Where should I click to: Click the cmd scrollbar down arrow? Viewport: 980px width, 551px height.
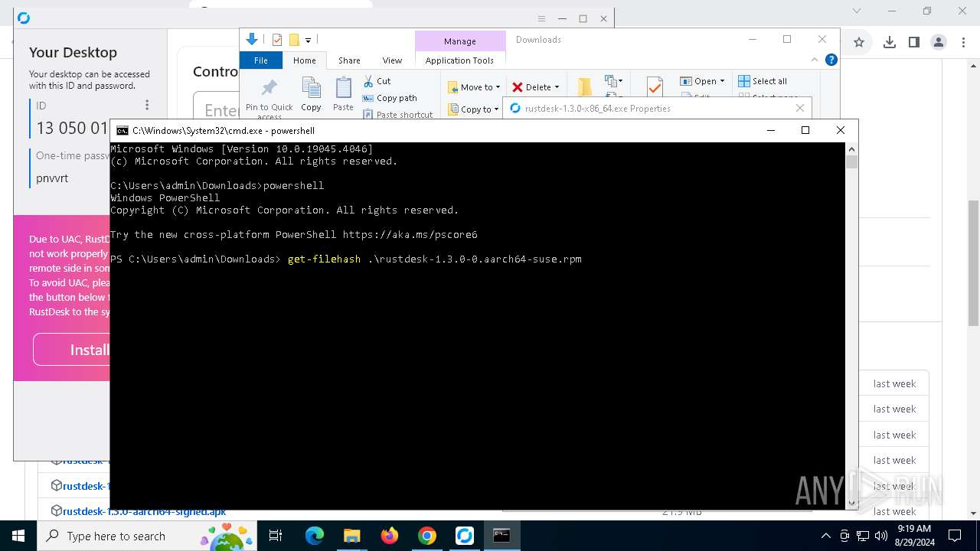(851, 503)
